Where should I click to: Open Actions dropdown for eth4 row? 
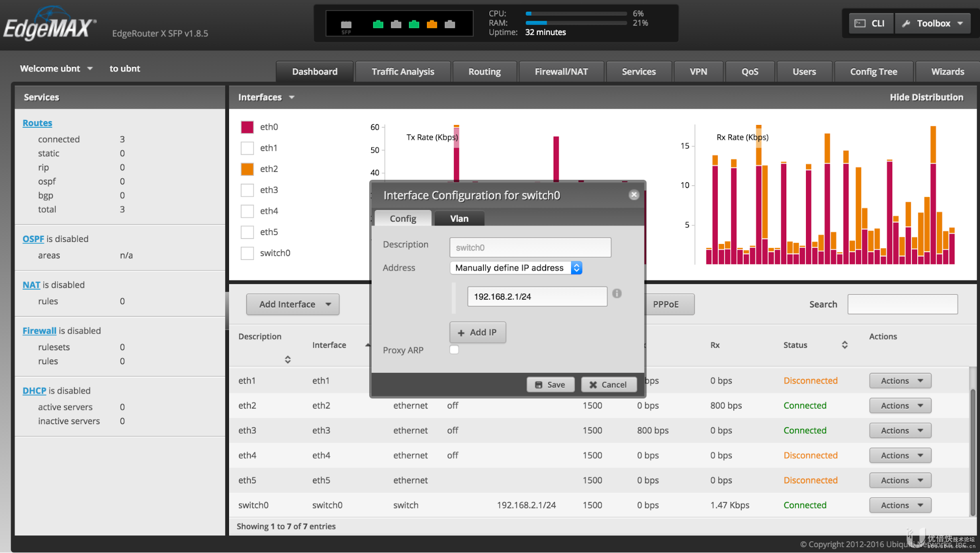[900, 456]
